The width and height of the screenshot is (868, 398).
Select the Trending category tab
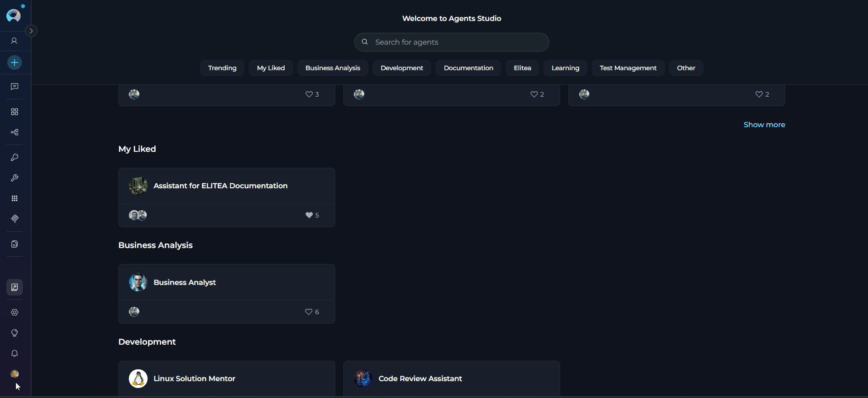(222, 68)
